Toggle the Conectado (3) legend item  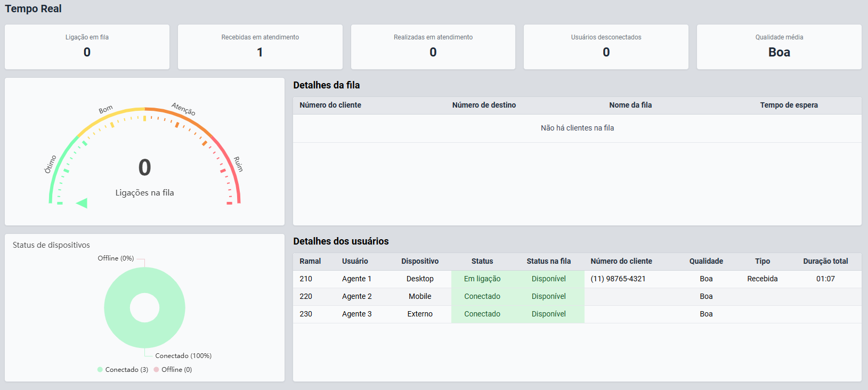tap(123, 370)
